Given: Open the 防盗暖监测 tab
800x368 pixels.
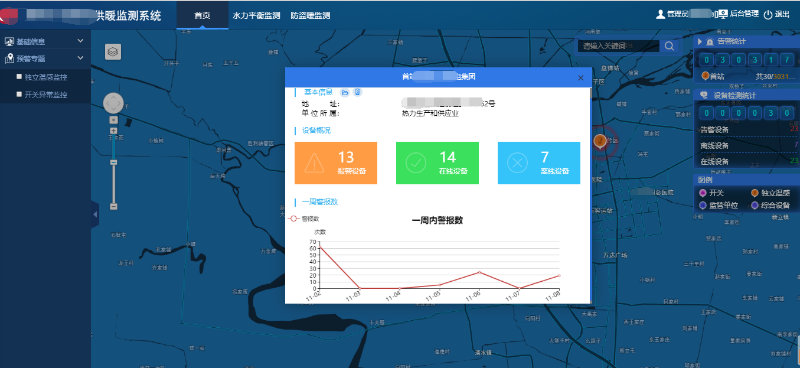Looking at the screenshot, I should pyautogui.click(x=310, y=16).
